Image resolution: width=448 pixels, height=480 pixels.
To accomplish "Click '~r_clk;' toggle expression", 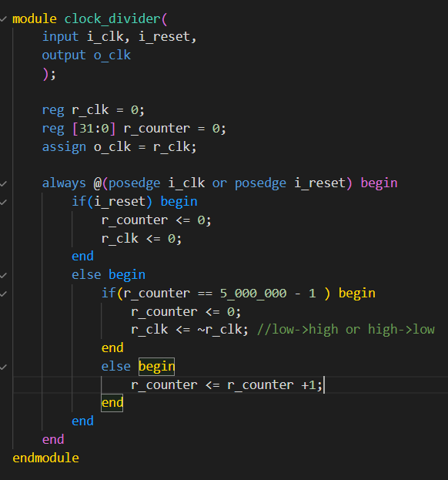I will pos(222,330).
